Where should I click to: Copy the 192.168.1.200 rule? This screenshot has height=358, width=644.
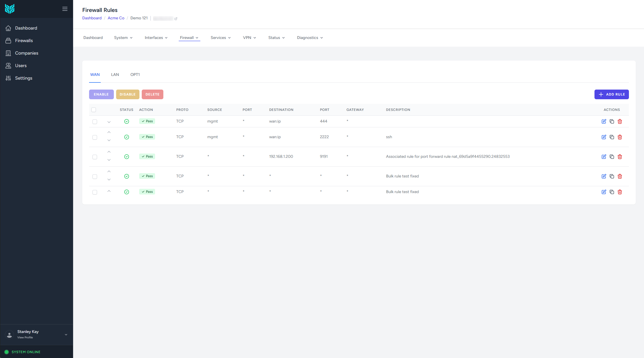click(612, 157)
